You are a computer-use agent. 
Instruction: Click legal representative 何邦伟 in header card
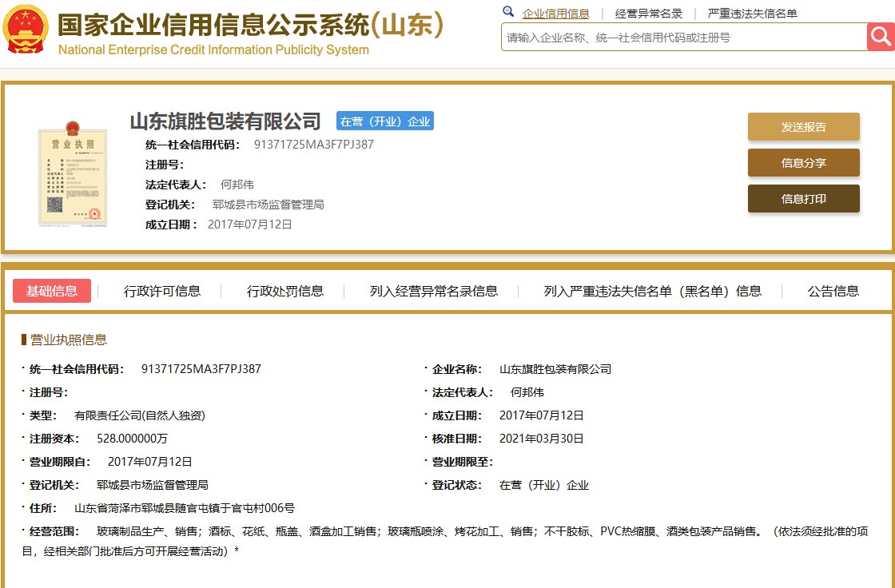pos(237,185)
